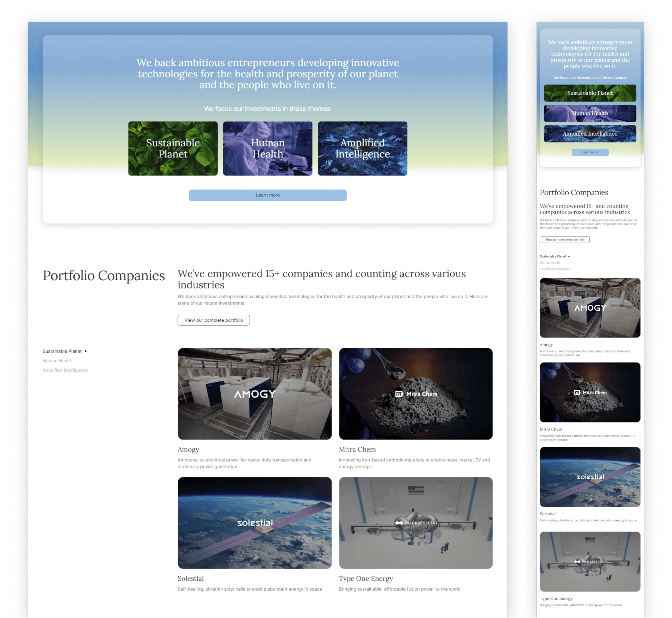Viewport: 672px width, 618px height.
Task: Click the Amogy title under the desktop card
Action: 189,449
